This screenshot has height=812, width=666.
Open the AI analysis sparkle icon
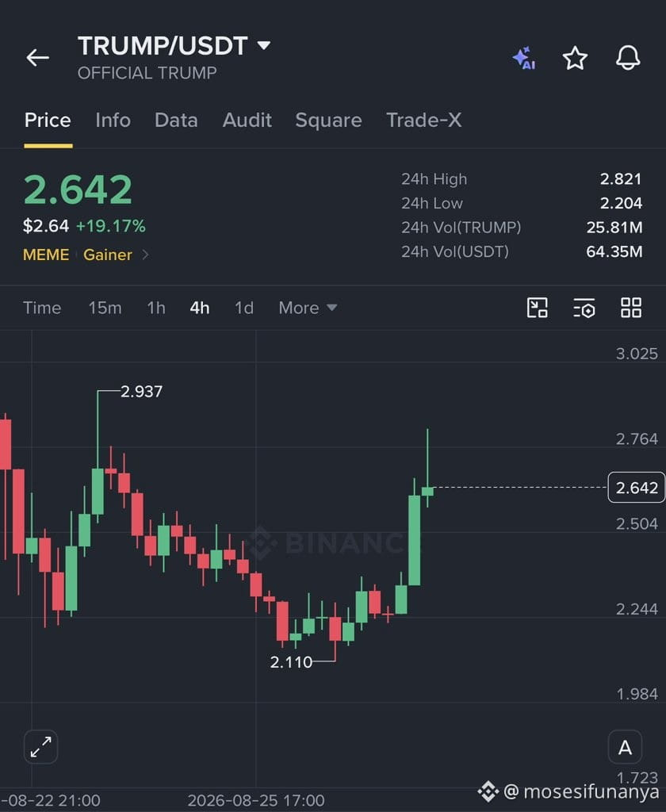coord(524,58)
